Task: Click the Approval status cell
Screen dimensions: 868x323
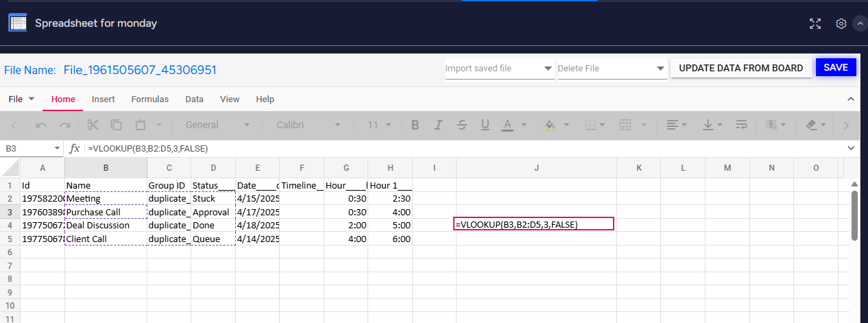Action: point(213,212)
